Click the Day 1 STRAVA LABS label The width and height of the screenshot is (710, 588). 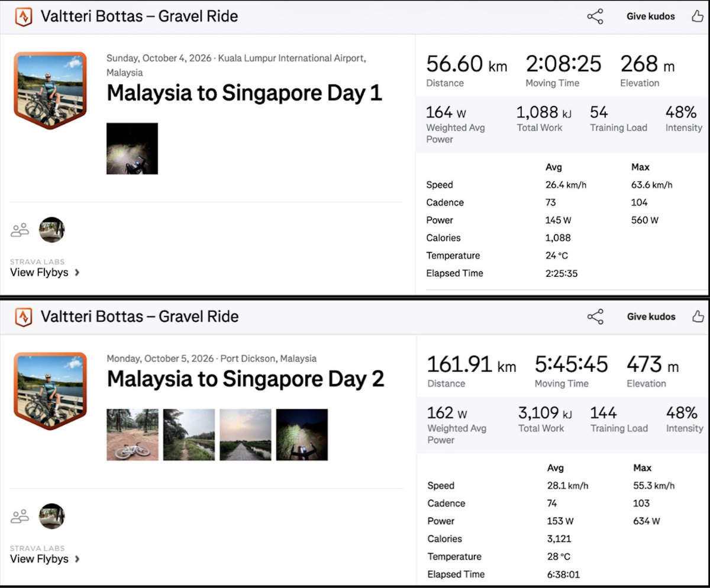point(37,261)
